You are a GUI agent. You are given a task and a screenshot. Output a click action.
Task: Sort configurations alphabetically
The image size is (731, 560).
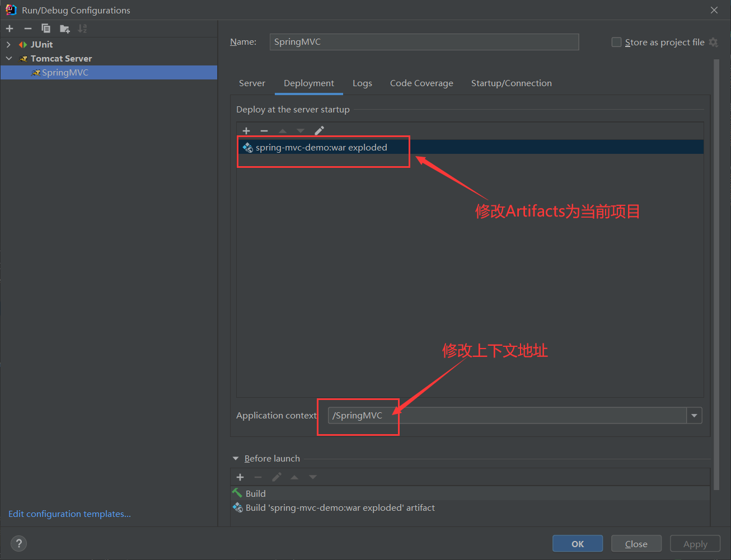click(82, 29)
